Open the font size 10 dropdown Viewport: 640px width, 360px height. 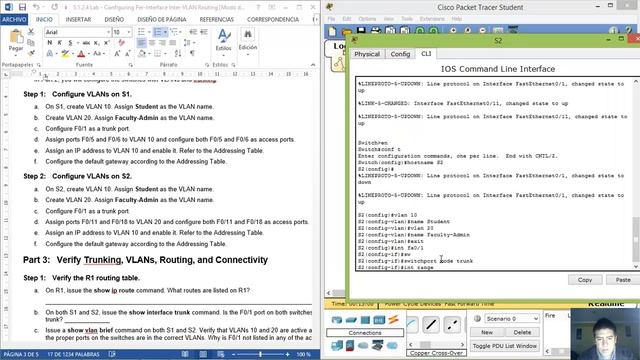pos(129,32)
